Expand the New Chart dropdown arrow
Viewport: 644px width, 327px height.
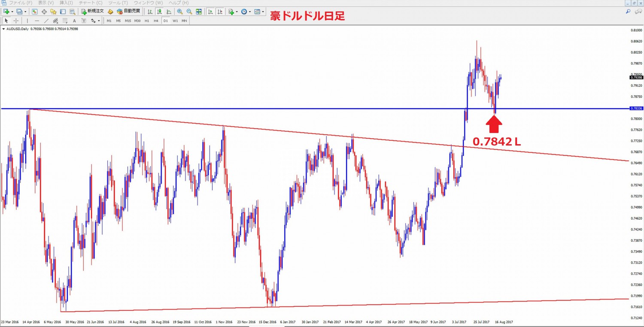click(12, 12)
